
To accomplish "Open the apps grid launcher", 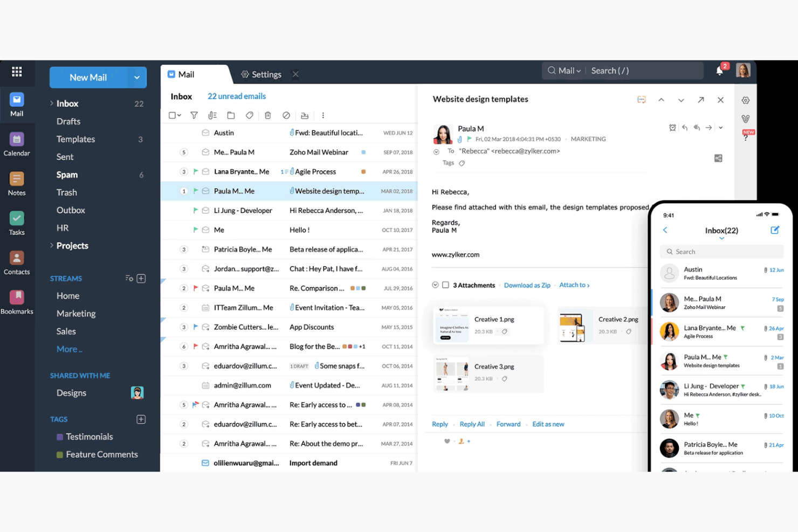I will (x=17, y=72).
